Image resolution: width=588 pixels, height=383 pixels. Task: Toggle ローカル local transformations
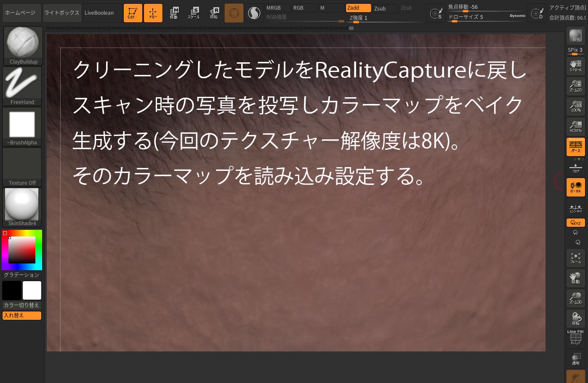click(x=576, y=187)
